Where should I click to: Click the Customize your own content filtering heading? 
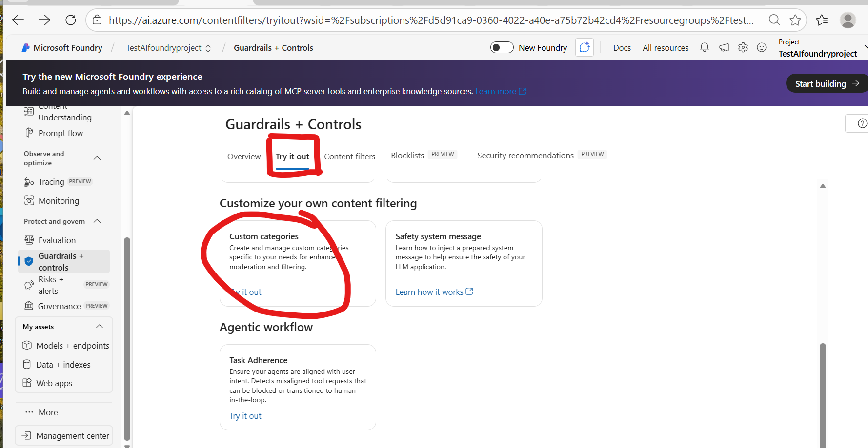318,203
